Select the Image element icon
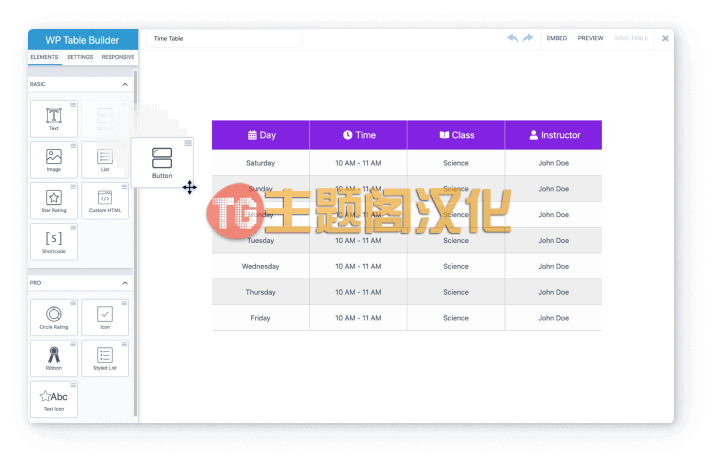 54,159
